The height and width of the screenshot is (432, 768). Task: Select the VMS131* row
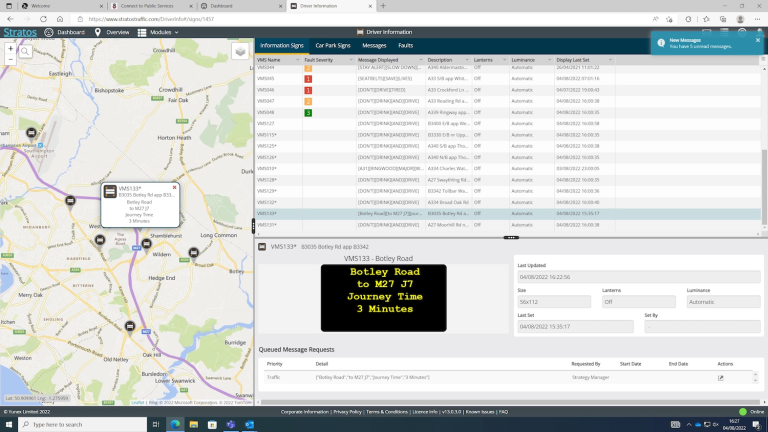tap(508, 225)
